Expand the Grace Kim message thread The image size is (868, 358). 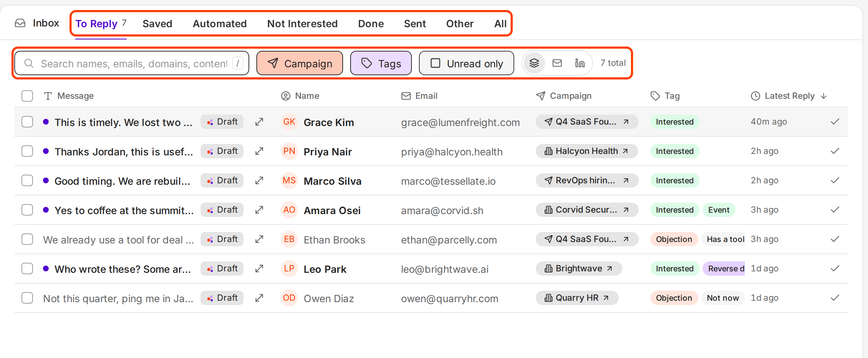[x=259, y=122]
